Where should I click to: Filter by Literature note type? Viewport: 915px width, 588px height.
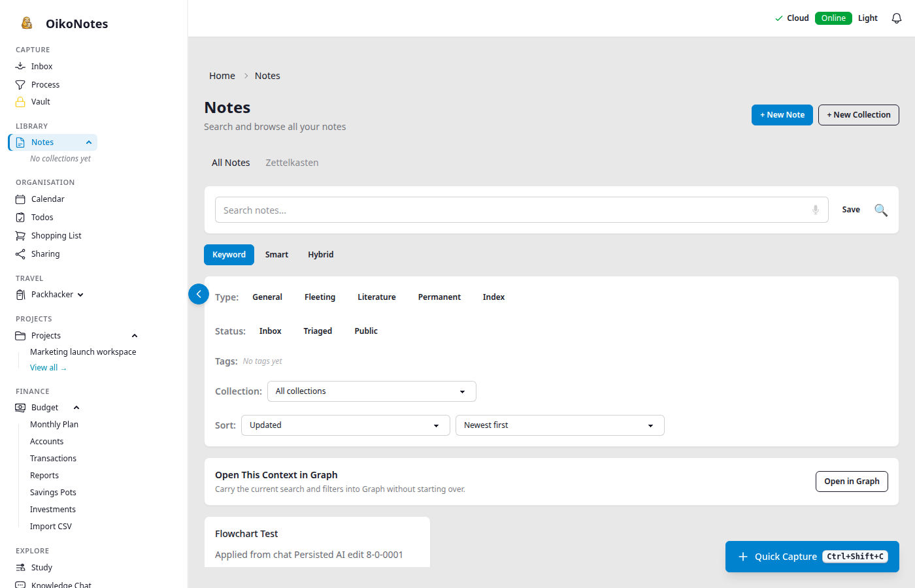click(x=376, y=297)
